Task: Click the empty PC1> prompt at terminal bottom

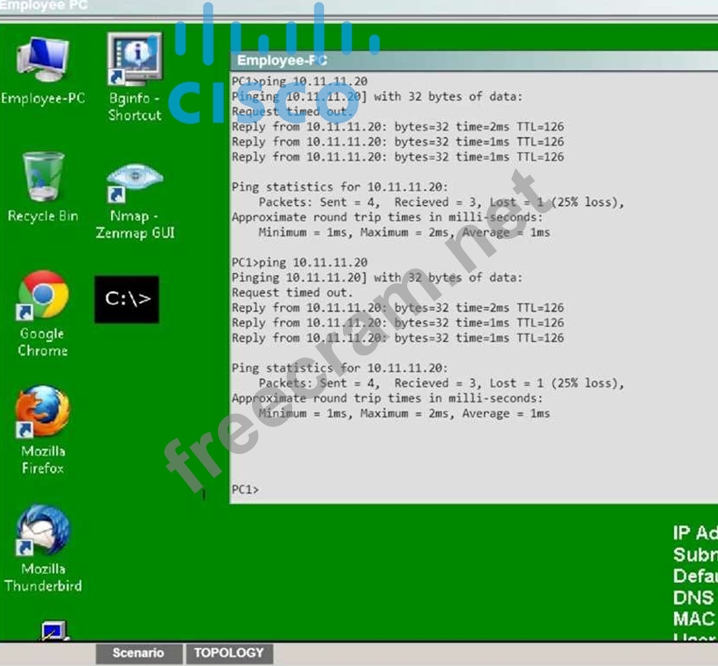Action: [x=245, y=489]
